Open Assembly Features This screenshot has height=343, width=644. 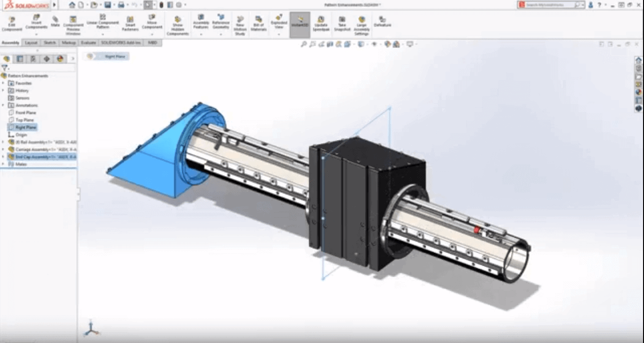201,22
